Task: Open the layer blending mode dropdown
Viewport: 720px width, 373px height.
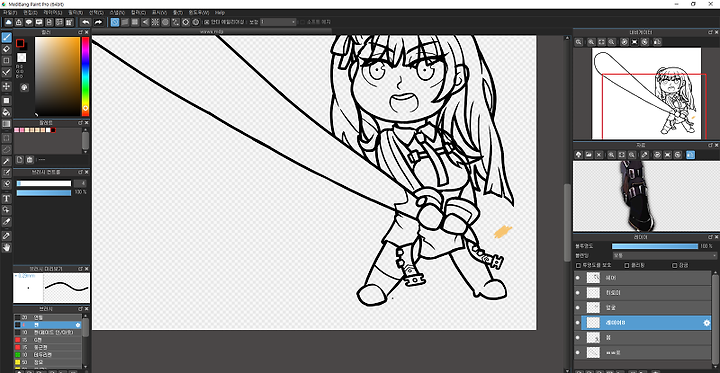Action: [x=664, y=255]
